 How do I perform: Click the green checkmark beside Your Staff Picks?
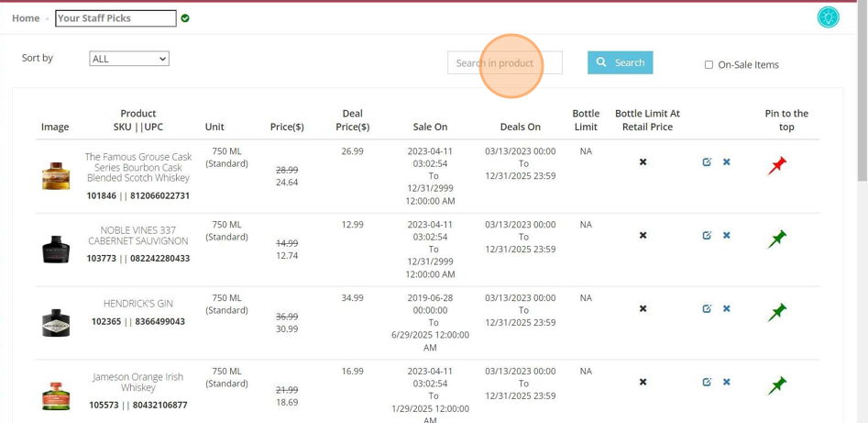185,18
